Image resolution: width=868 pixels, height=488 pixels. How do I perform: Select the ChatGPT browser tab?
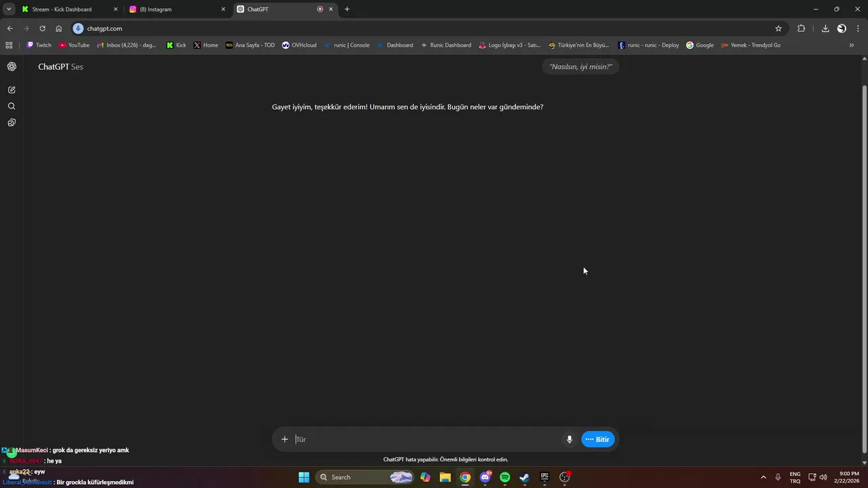click(285, 9)
